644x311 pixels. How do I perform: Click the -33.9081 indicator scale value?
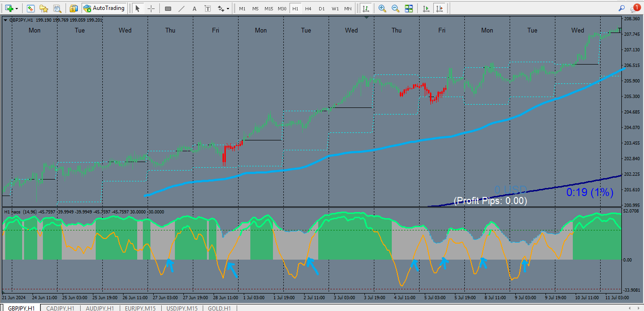tap(631, 290)
